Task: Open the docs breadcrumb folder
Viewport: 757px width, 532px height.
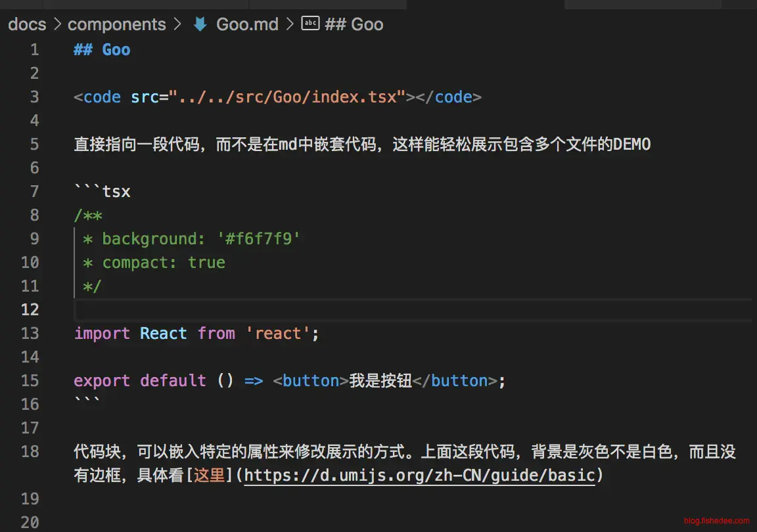Action: pyautogui.click(x=27, y=24)
